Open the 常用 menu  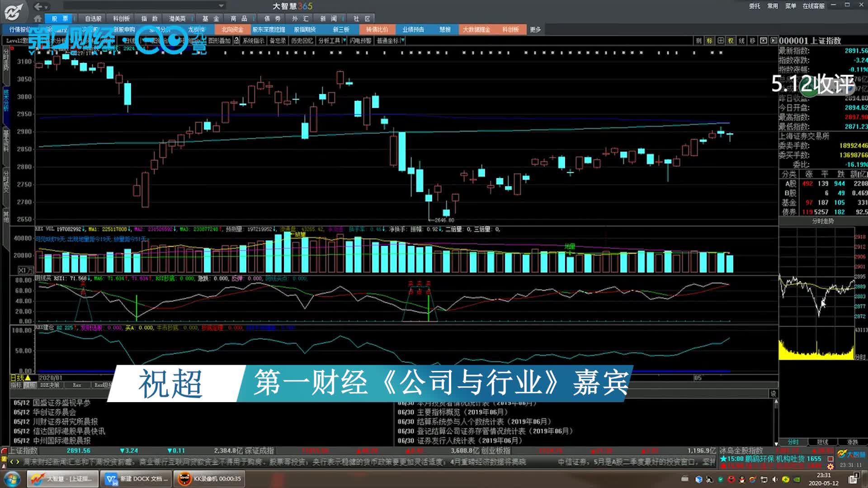(773, 6)
